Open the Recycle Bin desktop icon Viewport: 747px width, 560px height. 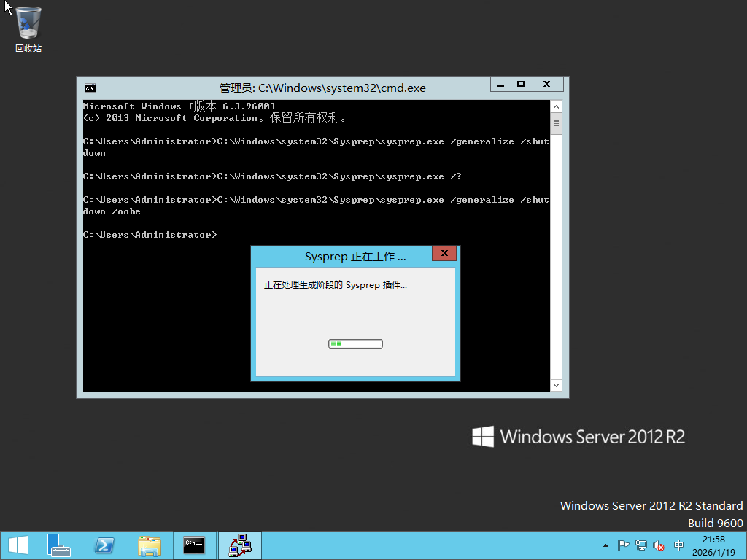click(28, 29)
